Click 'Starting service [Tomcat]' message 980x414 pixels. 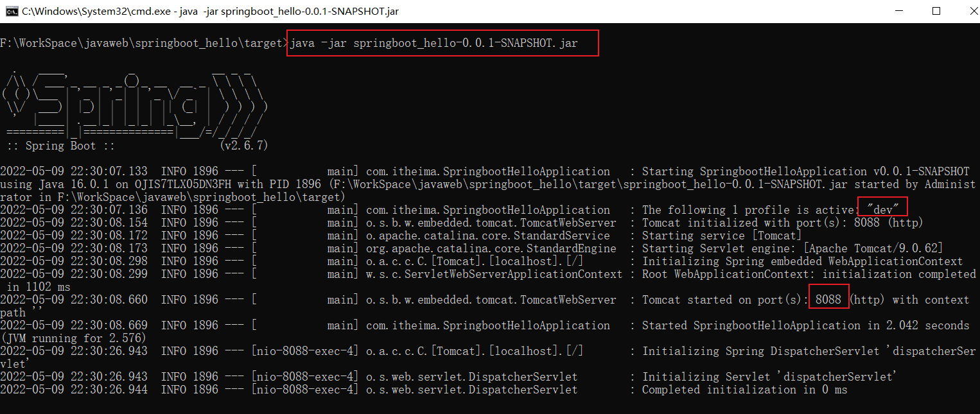tap(722, 236)
